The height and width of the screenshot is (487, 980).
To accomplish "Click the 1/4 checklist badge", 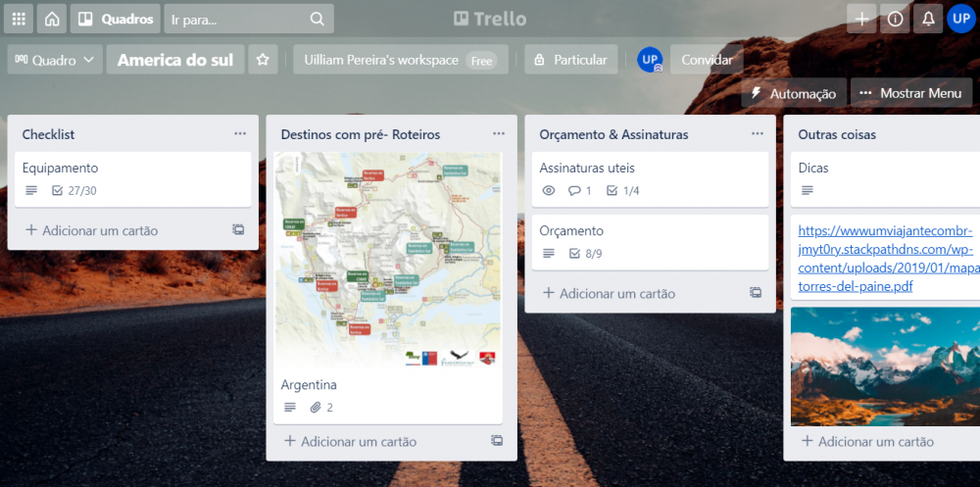I will click(623, 191).
